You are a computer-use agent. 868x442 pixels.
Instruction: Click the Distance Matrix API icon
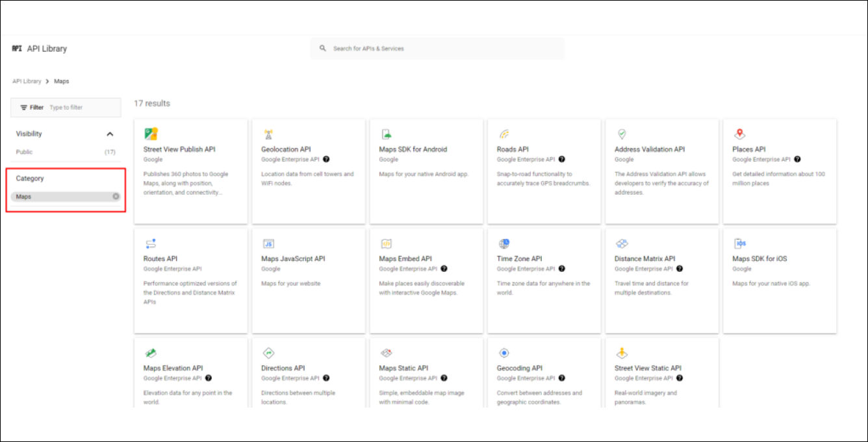(622, 244)
